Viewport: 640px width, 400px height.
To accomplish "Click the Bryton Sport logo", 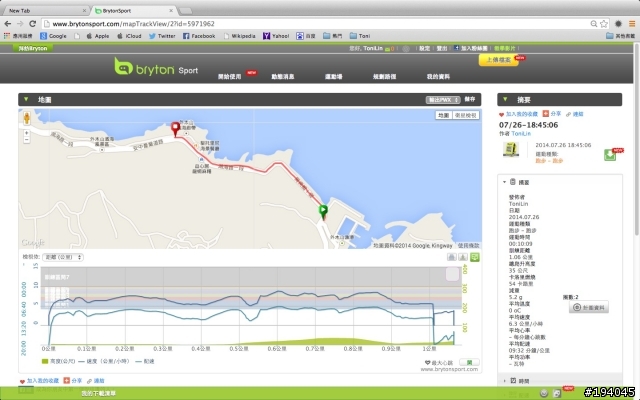I will coord(156,67).
